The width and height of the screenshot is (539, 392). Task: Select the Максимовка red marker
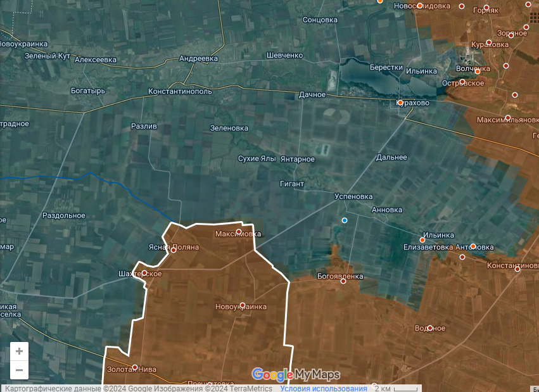(239, 232)
